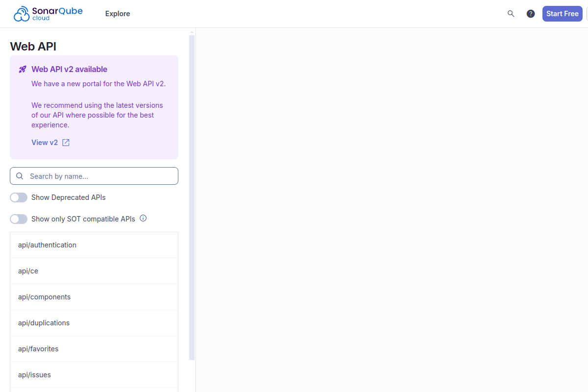
Task: Select api/ce in the API list
Action: pos(94,271)
